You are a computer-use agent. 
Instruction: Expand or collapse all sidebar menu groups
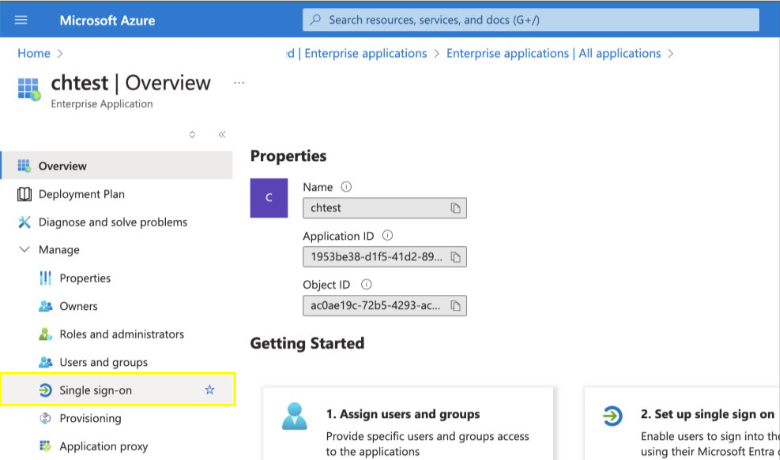pyautogui.click(x=192, y=134)
